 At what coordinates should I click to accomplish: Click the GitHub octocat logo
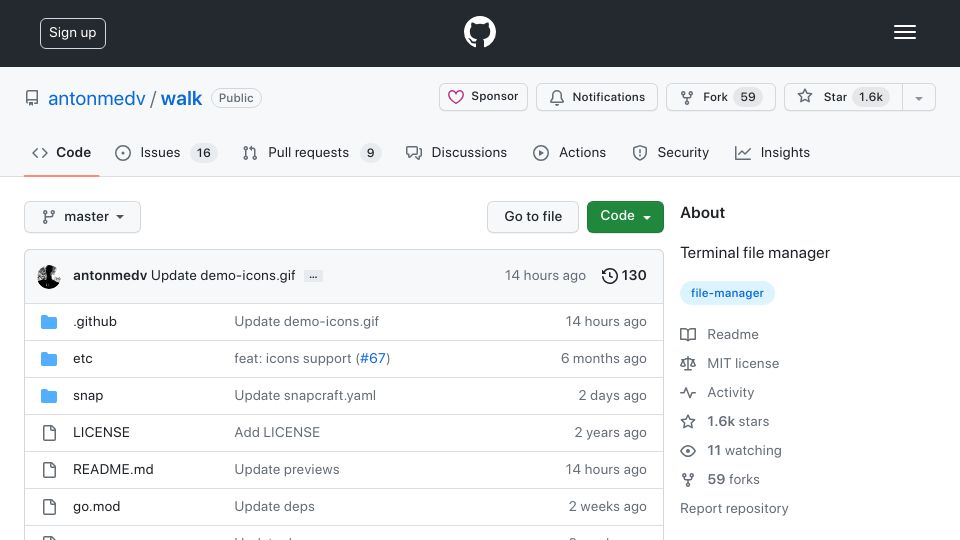(479, 32)
